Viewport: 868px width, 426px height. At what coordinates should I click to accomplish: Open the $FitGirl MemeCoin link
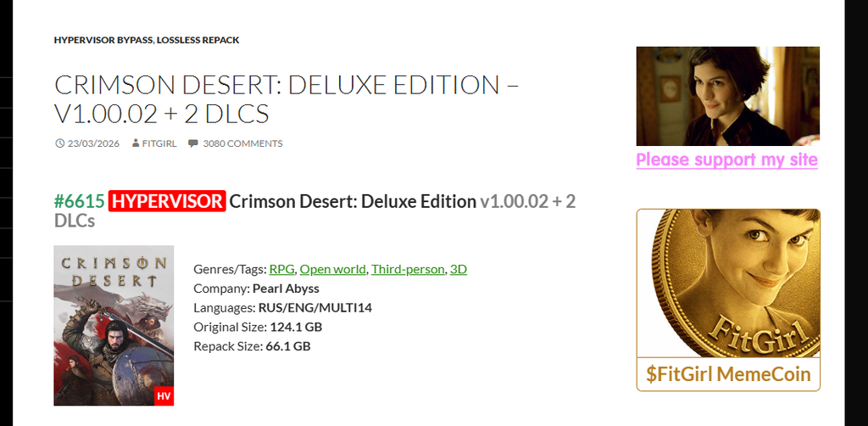point(728,374)
